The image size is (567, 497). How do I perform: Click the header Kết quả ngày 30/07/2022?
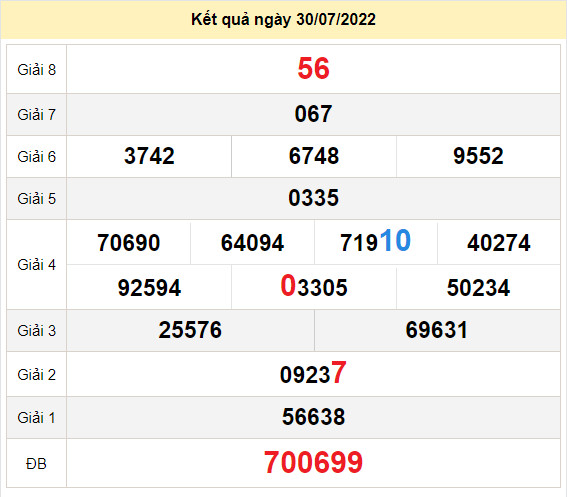pos(284,20)
